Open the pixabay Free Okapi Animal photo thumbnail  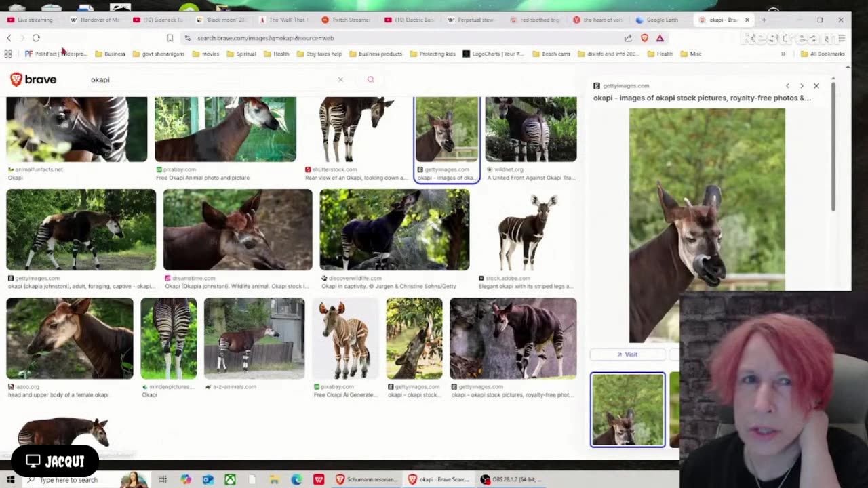tap(225, 129)
